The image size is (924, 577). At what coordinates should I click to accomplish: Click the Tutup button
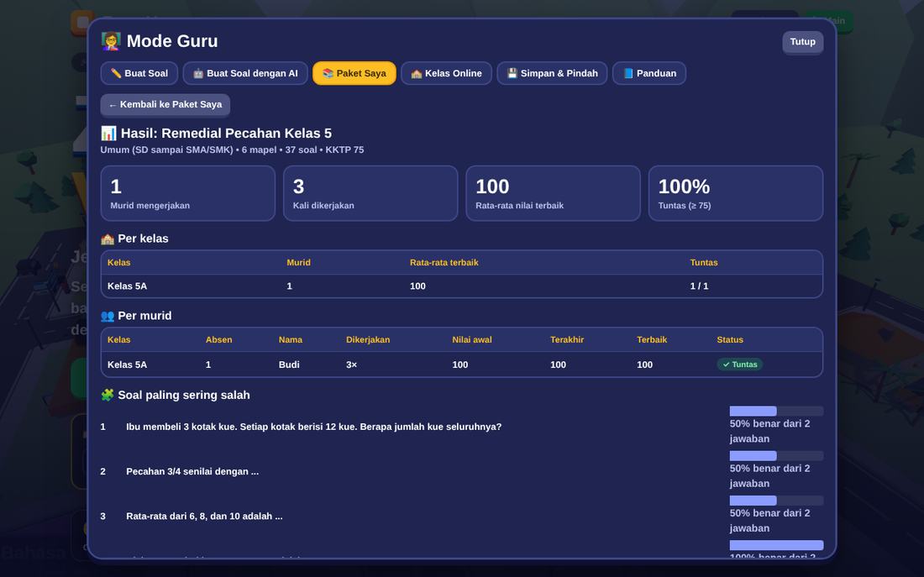click(802, 42)
